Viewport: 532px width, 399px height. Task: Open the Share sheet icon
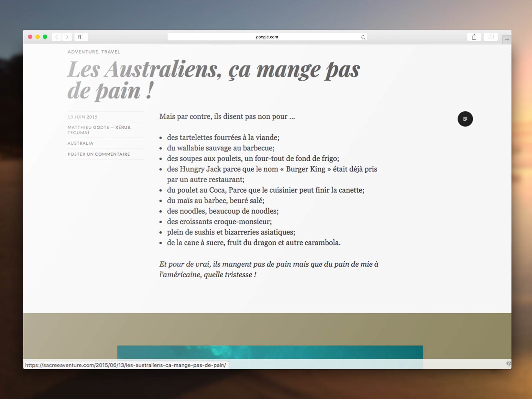click(474, 37)
